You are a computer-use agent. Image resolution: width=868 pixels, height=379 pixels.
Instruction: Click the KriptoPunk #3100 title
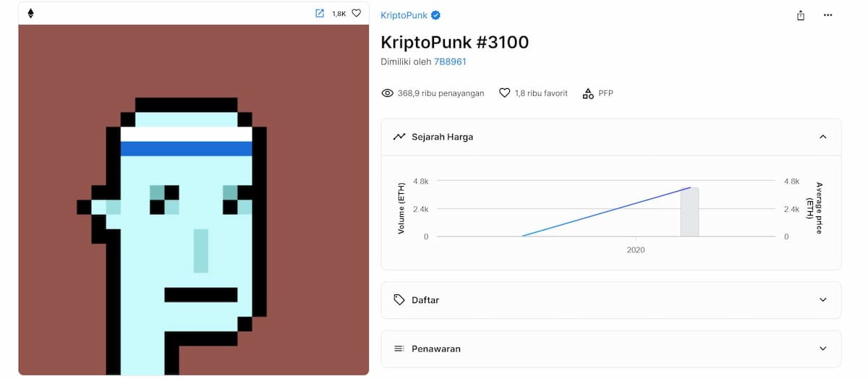455,42
